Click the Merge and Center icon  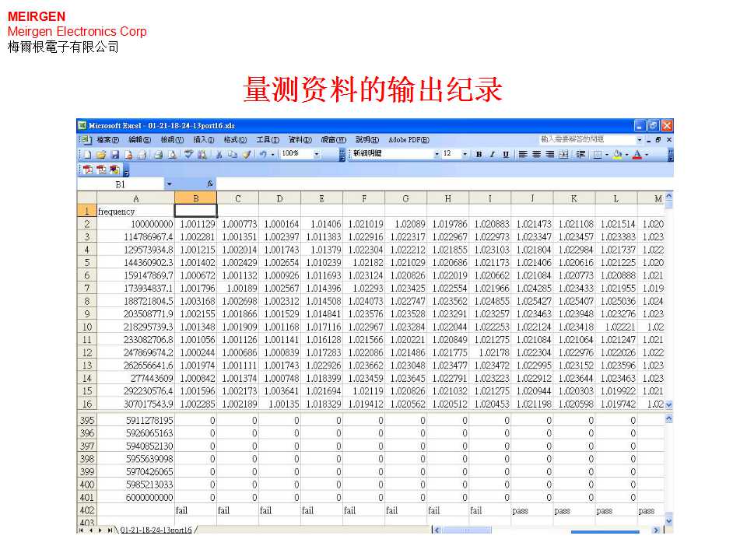pyautogui.click(x=563, y=154)
